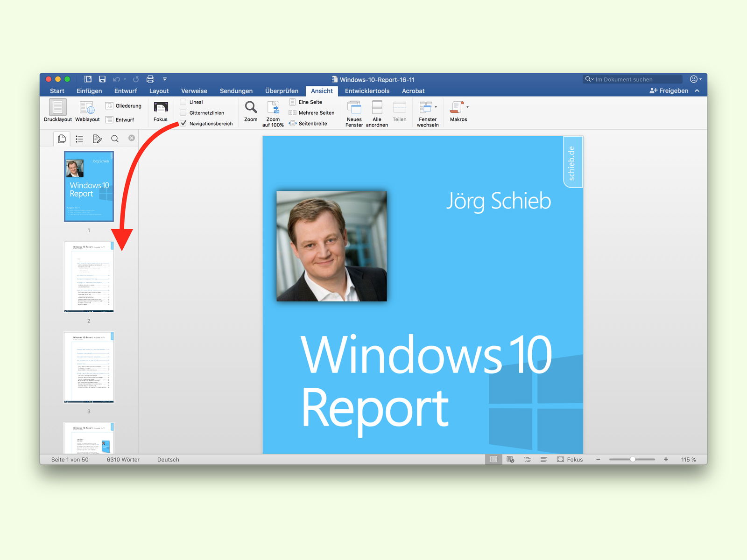Change language Deutsch in status bar
This screenshot has height=560, width=747.
168,460
